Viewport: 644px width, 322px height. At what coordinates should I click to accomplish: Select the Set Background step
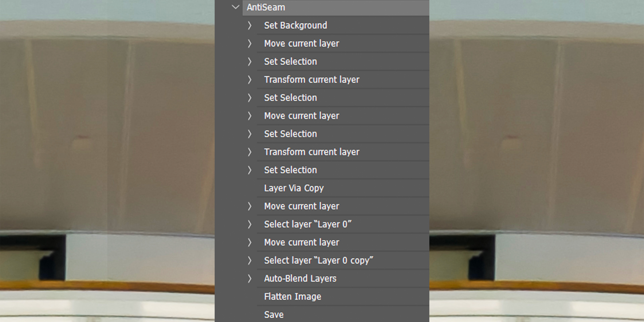pyautogui.click(x=296, y=25)
